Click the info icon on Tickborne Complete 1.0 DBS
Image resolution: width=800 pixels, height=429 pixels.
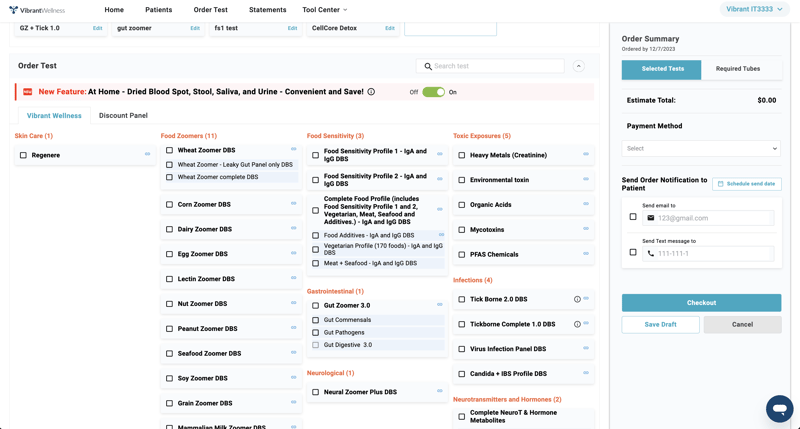(x=577, y=324)
